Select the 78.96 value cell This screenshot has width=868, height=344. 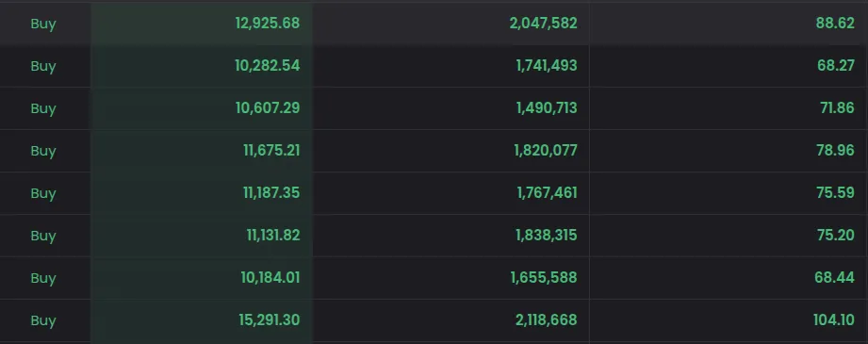[x=729, y=150]
